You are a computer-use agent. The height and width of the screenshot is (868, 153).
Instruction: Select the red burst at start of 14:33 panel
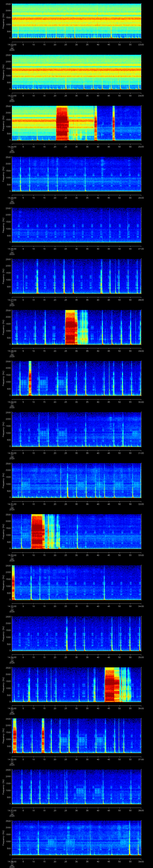tap(13, 582)
